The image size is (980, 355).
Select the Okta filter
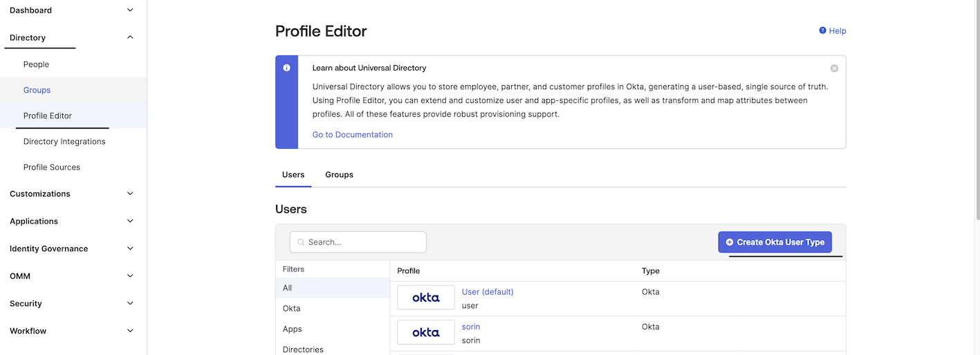[333, 309]
